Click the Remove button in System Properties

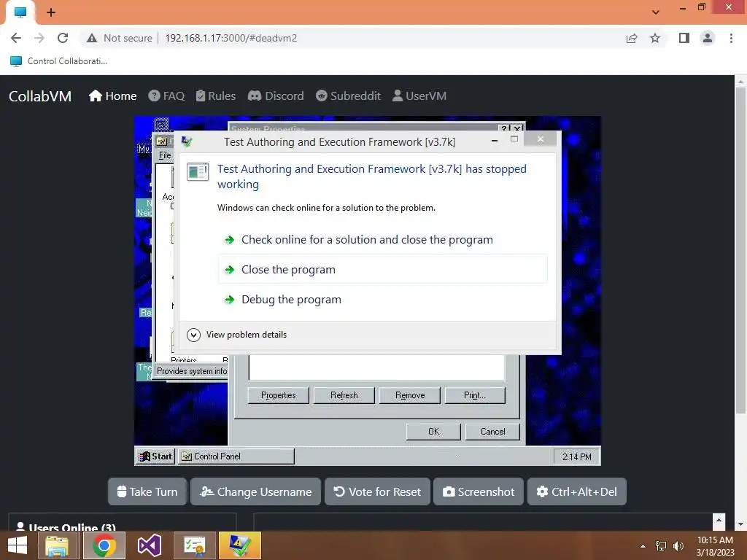tap(410, 395)
